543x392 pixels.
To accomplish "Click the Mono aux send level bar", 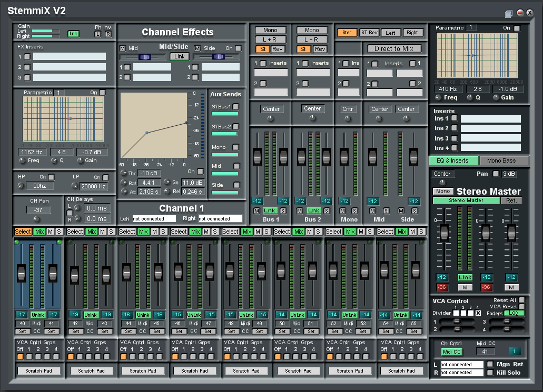I will (225, 155).
